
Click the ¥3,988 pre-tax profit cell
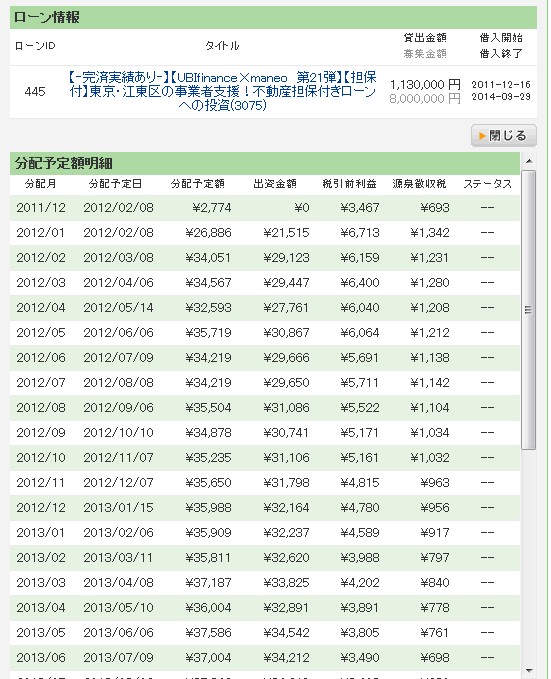tap(360, 558)
